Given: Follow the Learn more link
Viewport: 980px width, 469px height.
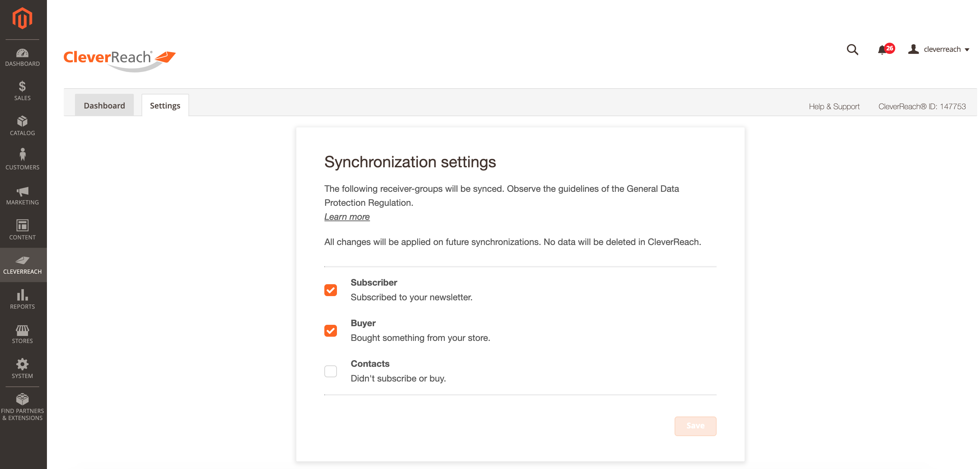Looking at the screenshot, I should [x=347, y=217].
